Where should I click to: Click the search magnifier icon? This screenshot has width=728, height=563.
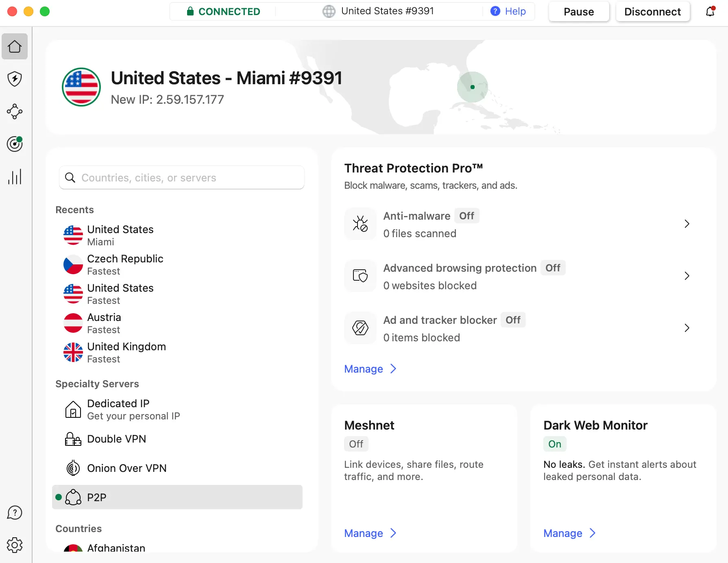click(70, 178)
